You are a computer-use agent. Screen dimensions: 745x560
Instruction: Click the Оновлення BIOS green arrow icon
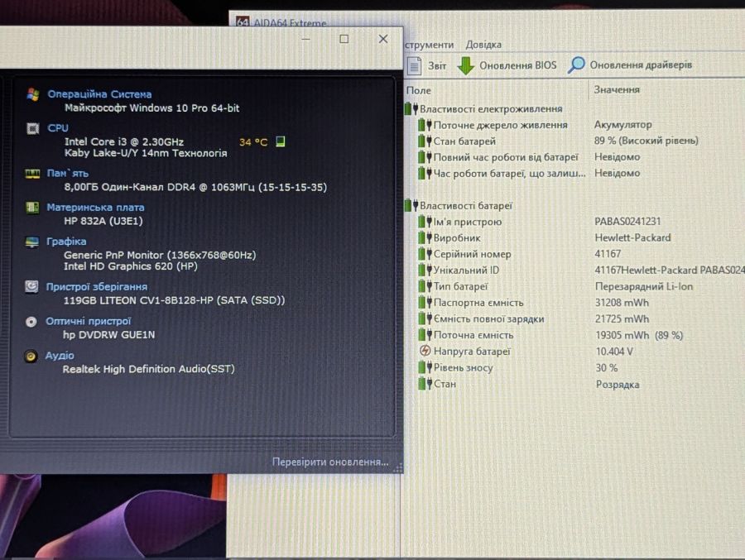click(465, 65)
